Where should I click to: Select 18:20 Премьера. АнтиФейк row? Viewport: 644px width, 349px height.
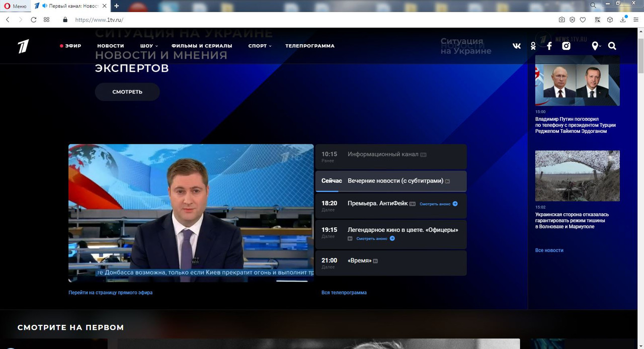pyautogui.click(x=391, y=206)
